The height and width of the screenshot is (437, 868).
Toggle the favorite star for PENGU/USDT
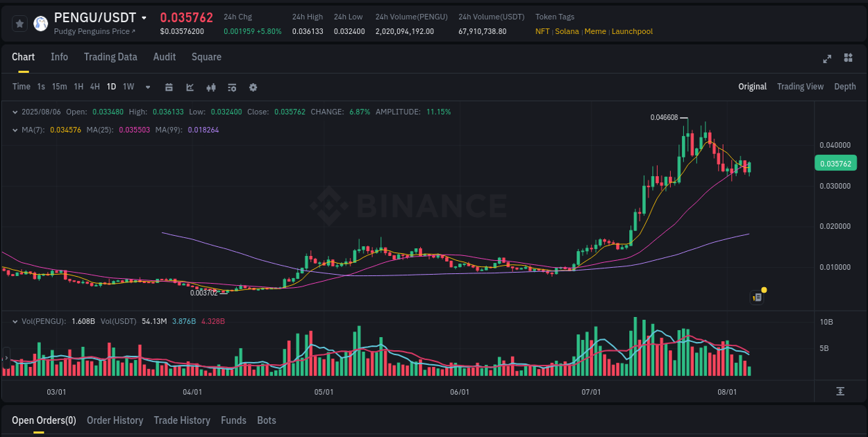[19, 23]
